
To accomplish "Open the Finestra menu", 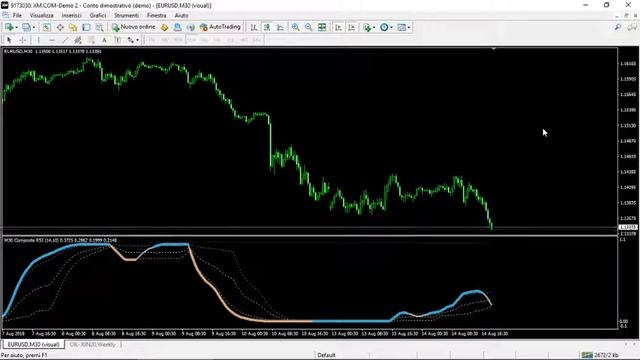I will pos(157,15).
